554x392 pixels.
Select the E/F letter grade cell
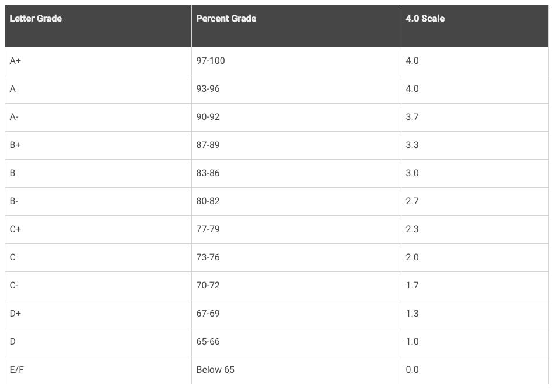tap(17, 370)
